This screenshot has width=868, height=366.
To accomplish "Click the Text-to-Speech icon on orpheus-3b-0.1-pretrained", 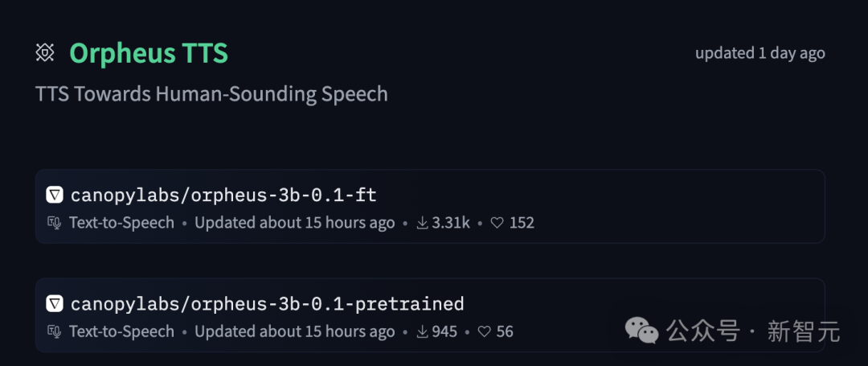I will tap(55, 331).
